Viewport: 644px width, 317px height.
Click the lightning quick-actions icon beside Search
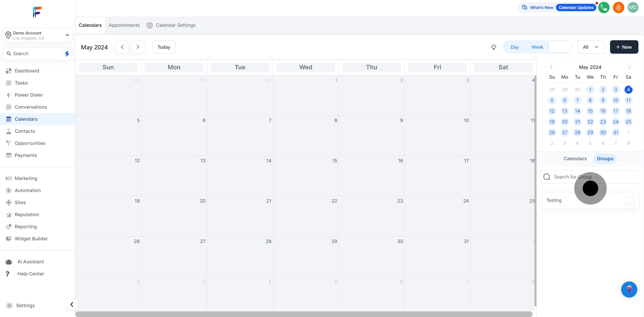67,53
